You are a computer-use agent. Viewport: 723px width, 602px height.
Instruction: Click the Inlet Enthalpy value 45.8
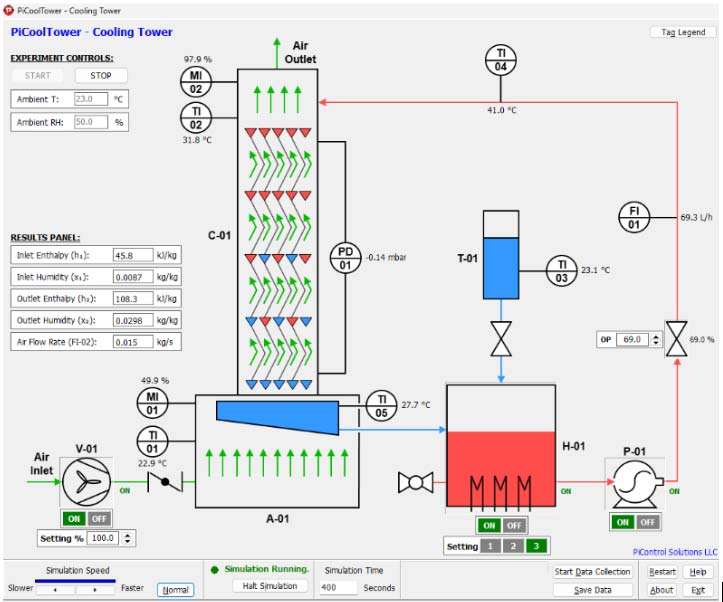pyautogui.click(x=133, y=255)
